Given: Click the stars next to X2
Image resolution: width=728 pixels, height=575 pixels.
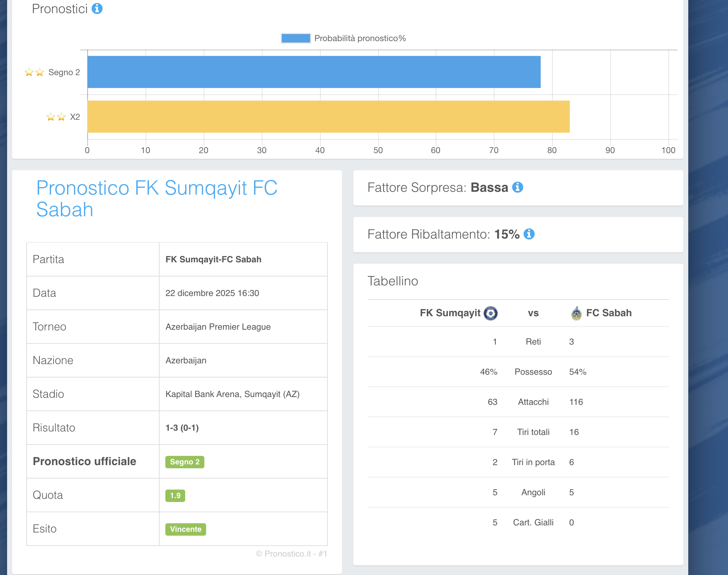Looking at the screenshot, I should click(56, 117).
